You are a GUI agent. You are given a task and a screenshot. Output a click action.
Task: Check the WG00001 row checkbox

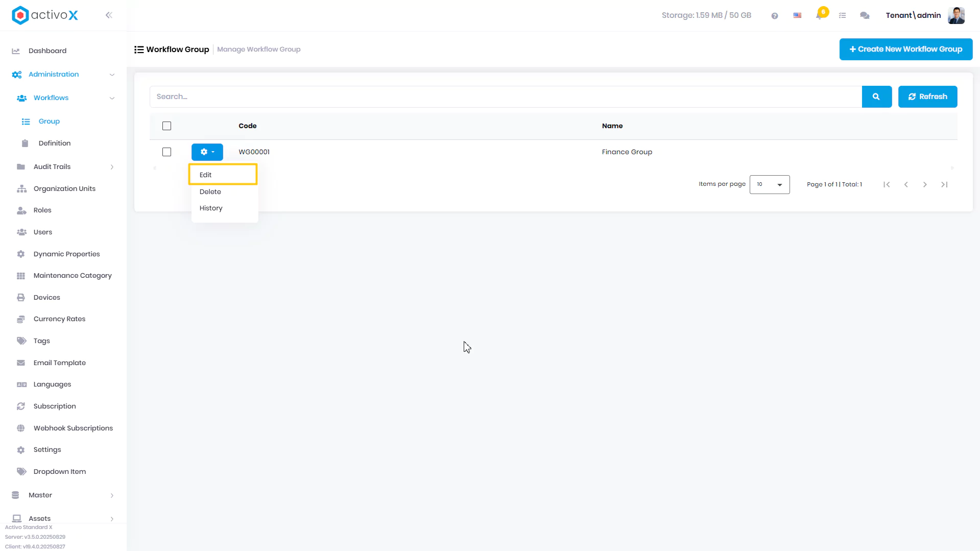(166, 152)
